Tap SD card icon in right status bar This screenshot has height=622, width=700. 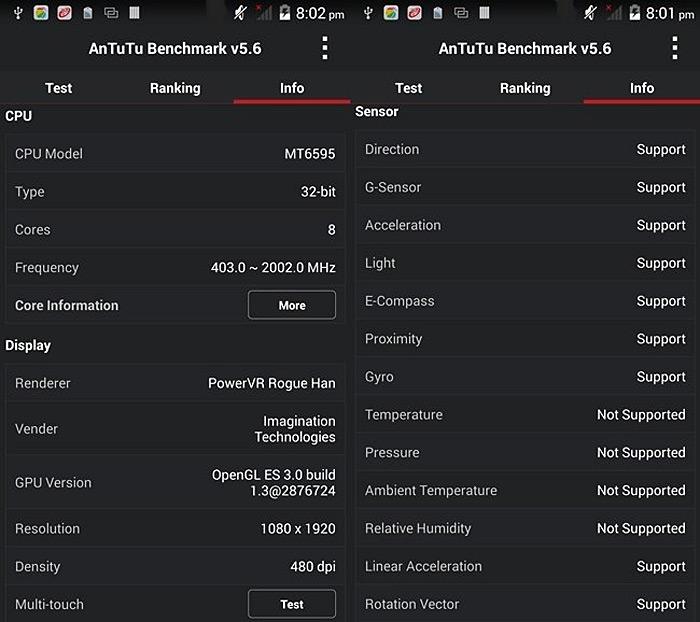438,13
